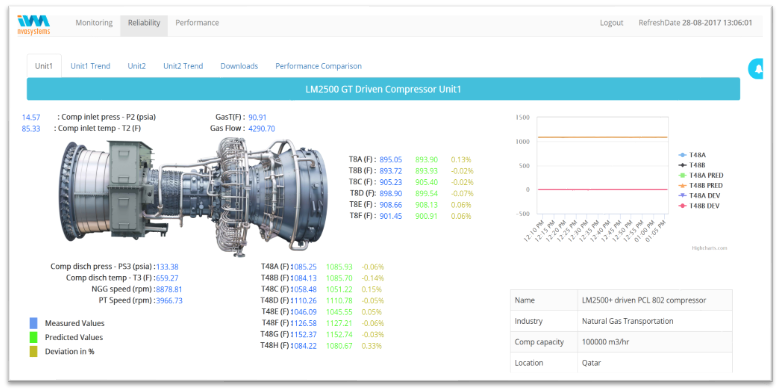Open the Performance menu

197,23
